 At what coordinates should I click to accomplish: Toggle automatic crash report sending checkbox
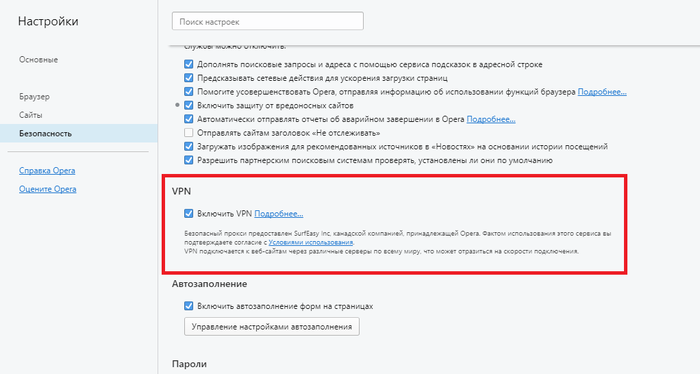(x=188, y=119)
